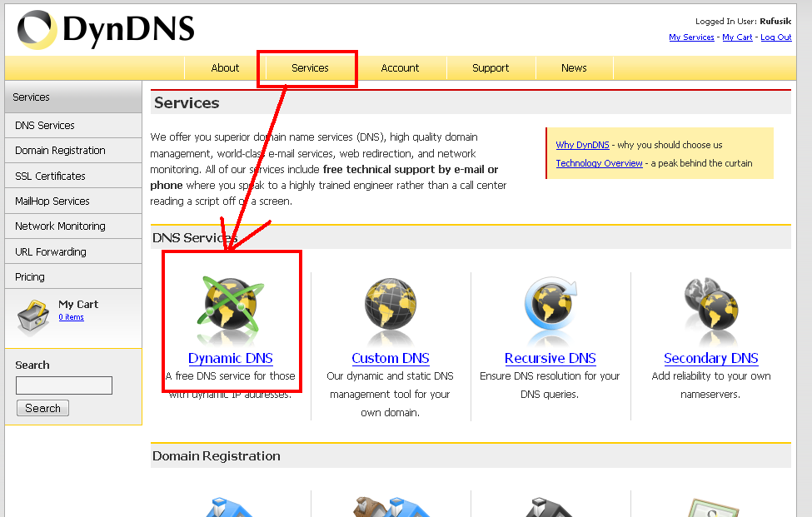Click the My Cart link at top right

click(x=737, y=37)
